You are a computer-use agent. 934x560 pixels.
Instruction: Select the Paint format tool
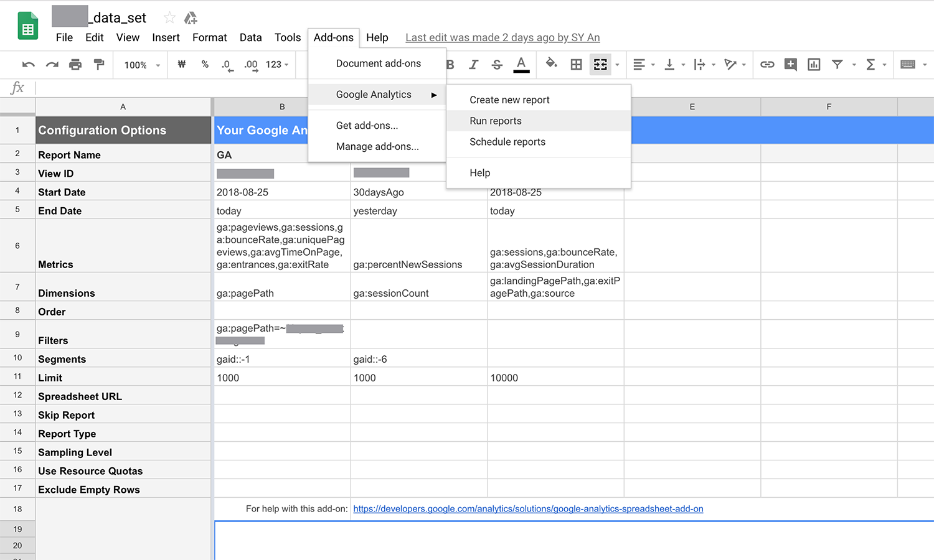(x=99, y=65)
